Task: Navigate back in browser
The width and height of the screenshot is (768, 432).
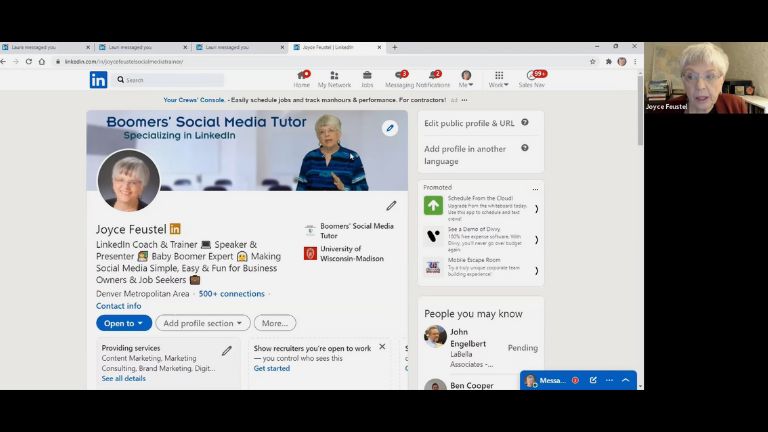Action: coord(3,62)
